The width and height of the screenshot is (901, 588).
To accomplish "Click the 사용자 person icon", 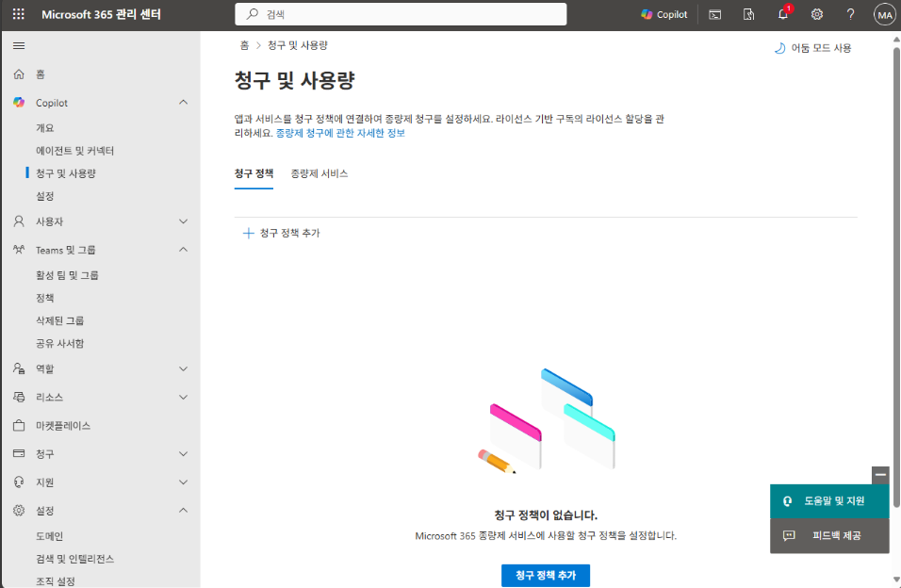I will pyautogui.click(x=19, y=221).
